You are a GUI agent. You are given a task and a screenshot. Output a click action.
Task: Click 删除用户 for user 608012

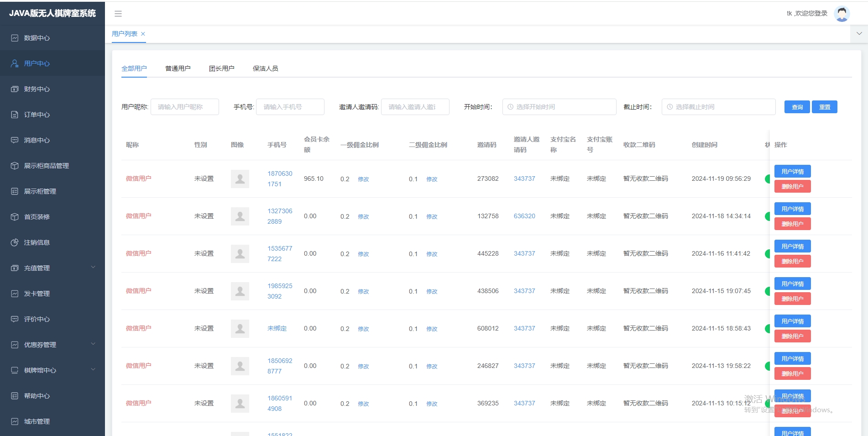793,336
